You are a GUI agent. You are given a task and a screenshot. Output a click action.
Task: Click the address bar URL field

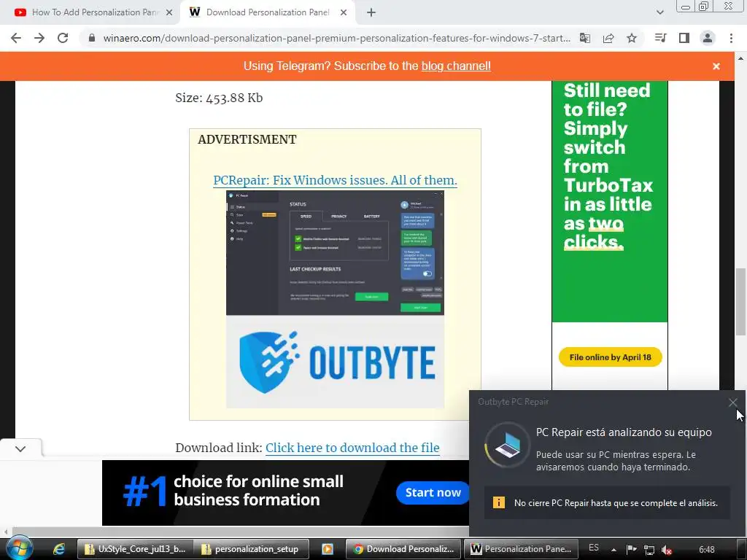pos(336,38)
